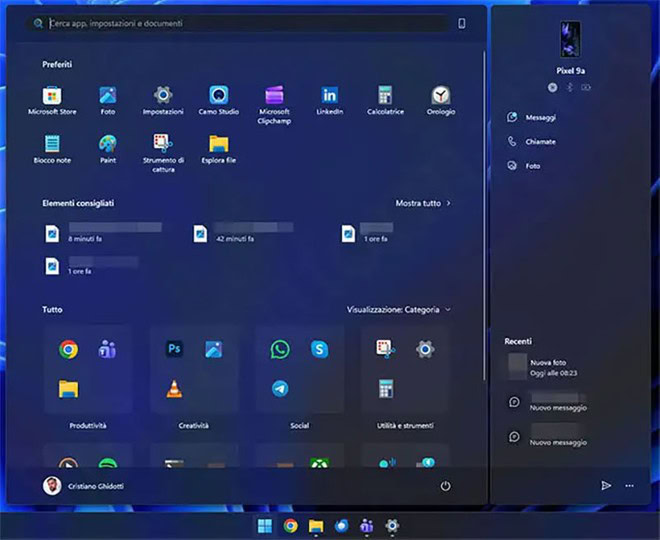Open Chiamate in the phone panel

(531, 141)
